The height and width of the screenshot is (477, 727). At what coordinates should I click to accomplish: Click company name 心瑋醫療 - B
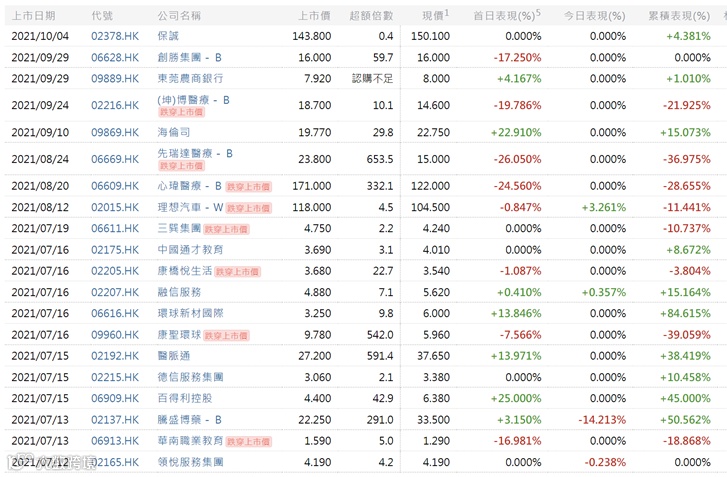click(190, 186)
